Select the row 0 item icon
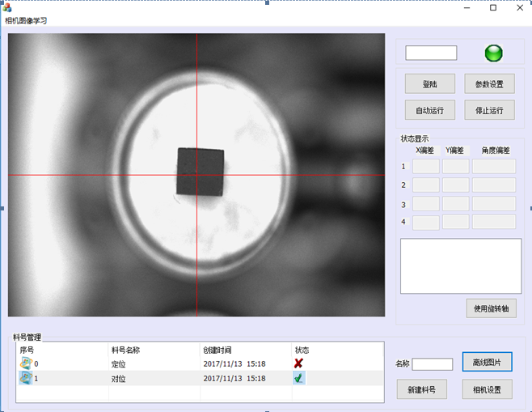 pos(26,364)
